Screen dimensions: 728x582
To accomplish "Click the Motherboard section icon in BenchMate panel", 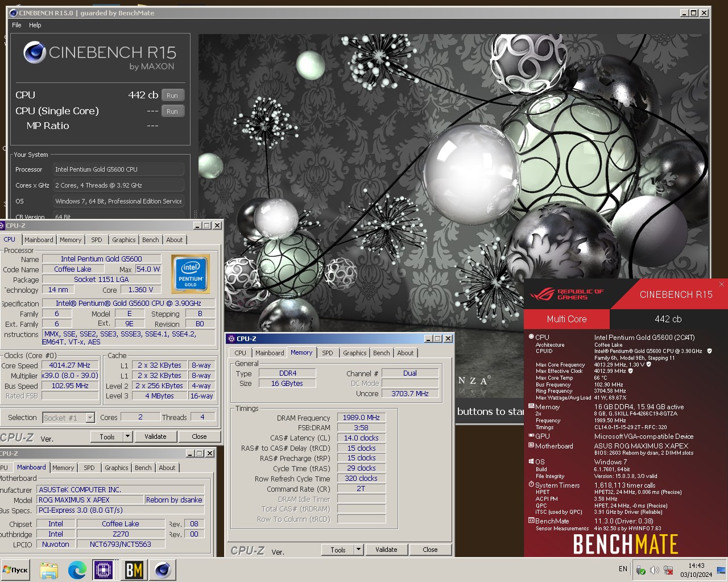I will pos(531,446).
